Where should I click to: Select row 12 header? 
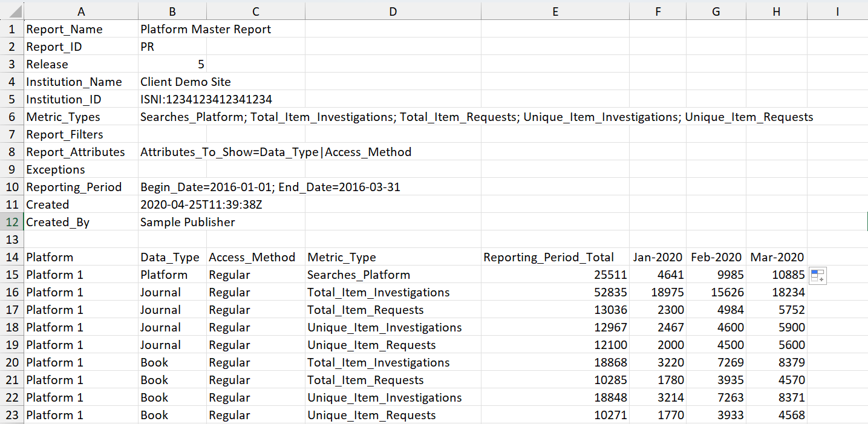click(12, 222)
